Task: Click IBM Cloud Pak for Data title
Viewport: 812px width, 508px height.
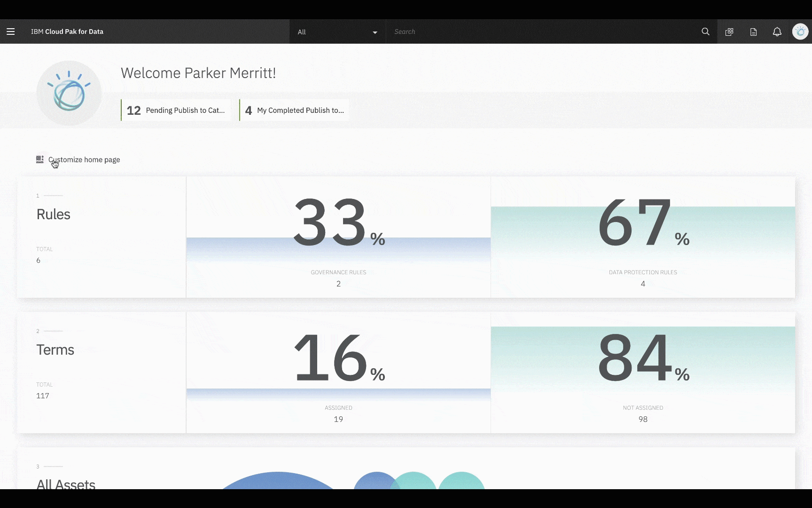Action: (x=67, y=32)
